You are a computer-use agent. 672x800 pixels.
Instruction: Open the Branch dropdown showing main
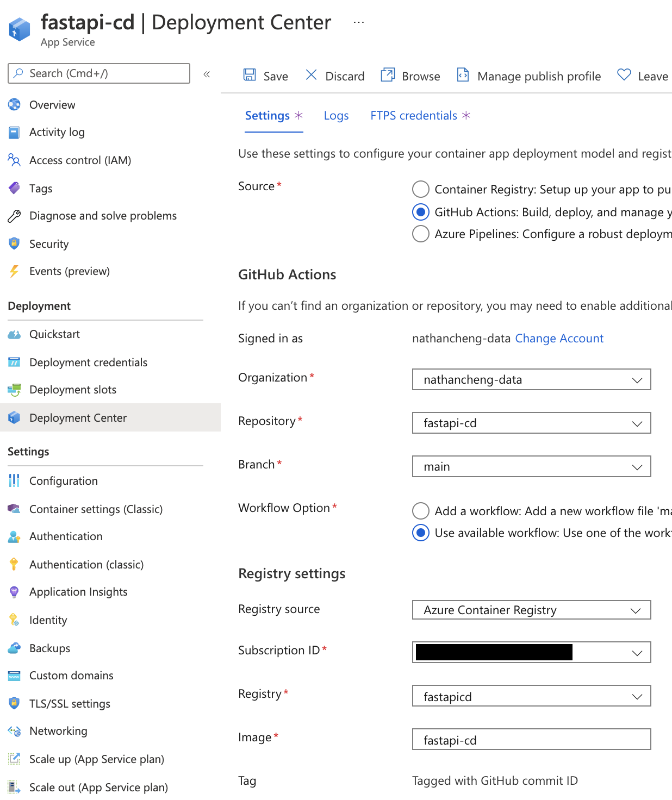click(531, 466)
